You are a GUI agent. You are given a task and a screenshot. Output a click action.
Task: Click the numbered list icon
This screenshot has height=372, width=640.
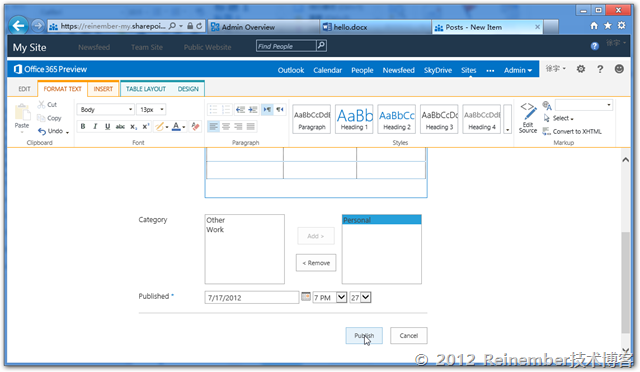[226, 109]
